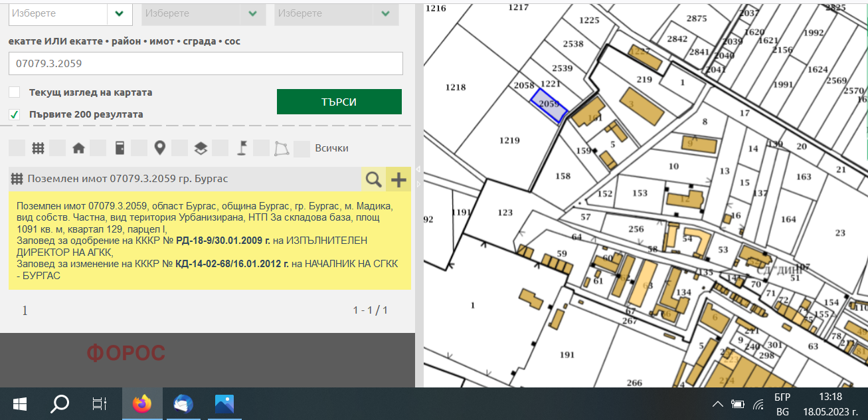Expand the middle 'Изберете' dropdown
The image size is (868, 420).
pyautogui.click(x=203, y=13)
